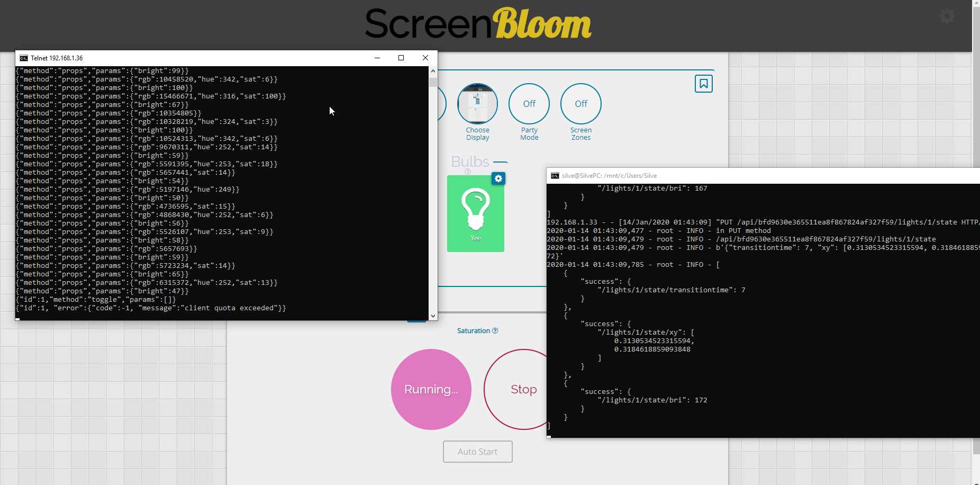Open the Yee bulb's gear settings icon
This screenshot has height=485, width=980.
tap(498, 179)
